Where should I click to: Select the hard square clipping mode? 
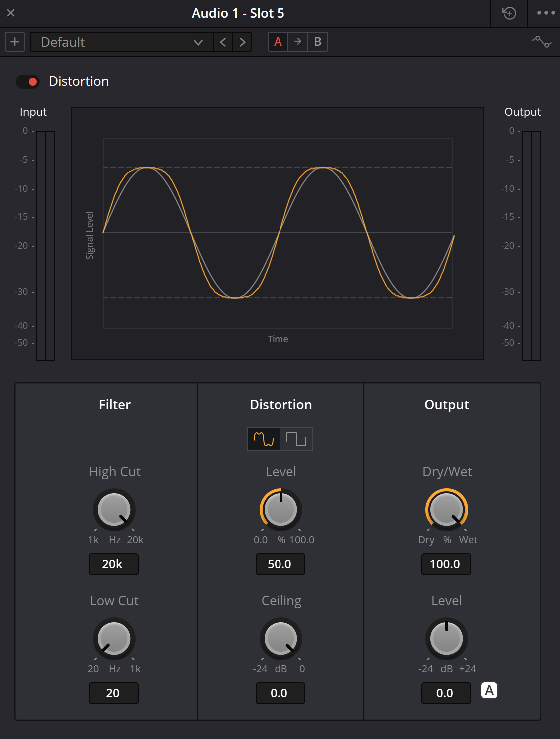[296, 439]
